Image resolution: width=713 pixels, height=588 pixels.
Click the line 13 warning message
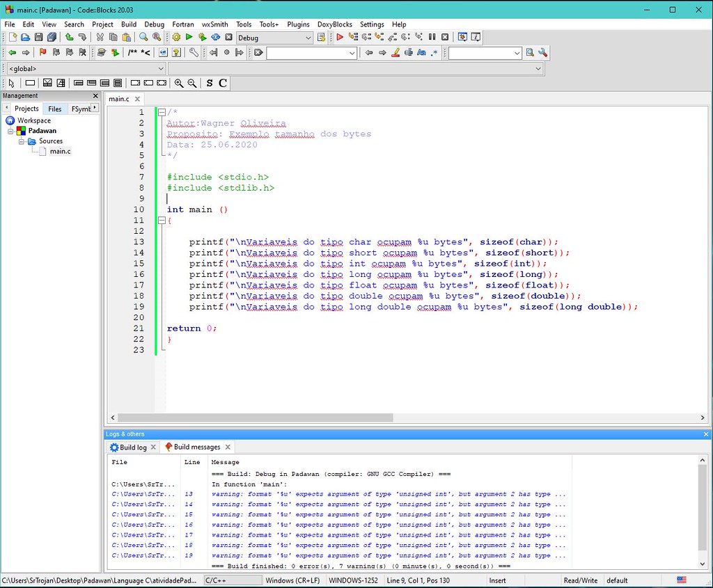pos(388,494)
